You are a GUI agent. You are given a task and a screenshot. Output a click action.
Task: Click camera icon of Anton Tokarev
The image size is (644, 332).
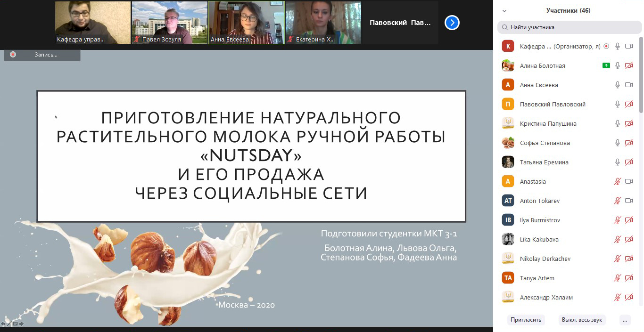pyautogui.click(x=628, y=201)
